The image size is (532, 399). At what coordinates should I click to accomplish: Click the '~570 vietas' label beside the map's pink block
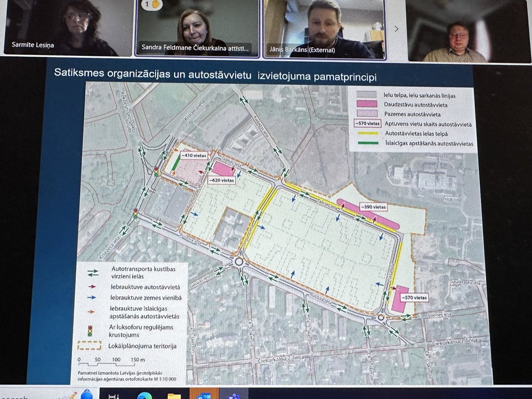click(414, 297)
